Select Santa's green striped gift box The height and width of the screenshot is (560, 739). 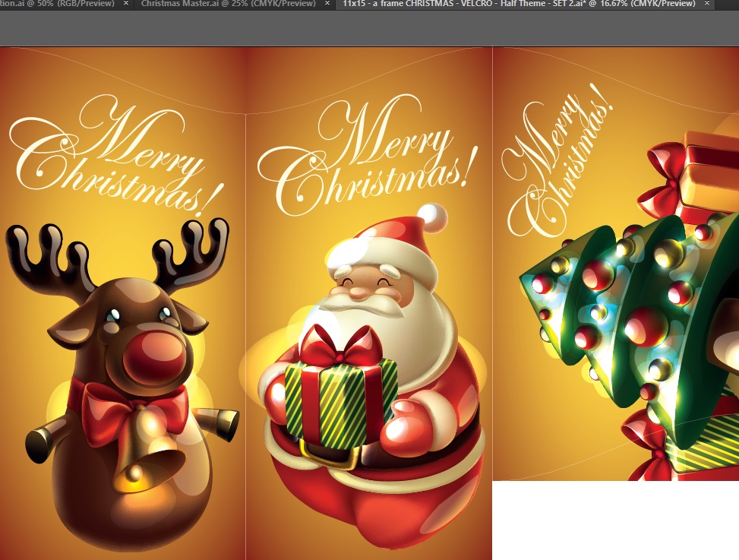click(342, 395)
